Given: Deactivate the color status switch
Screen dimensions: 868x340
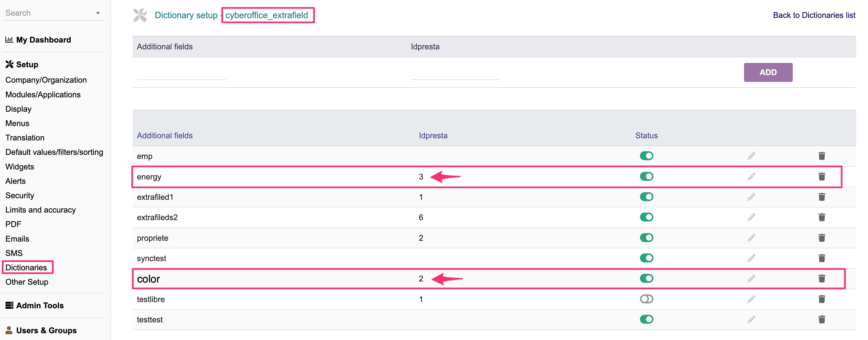Looking at the screenshot, I should [x=646, y=278].
